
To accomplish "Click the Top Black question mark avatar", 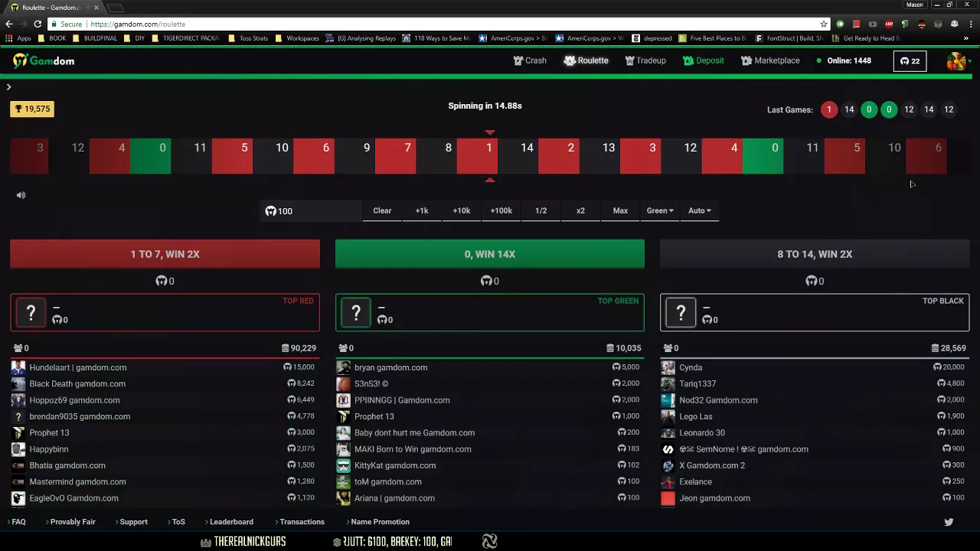I will (681, 312).
